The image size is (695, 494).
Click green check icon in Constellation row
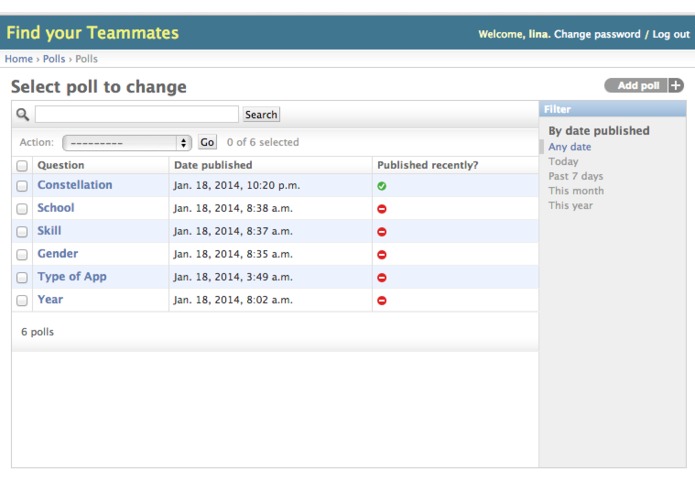click(382, 186)
